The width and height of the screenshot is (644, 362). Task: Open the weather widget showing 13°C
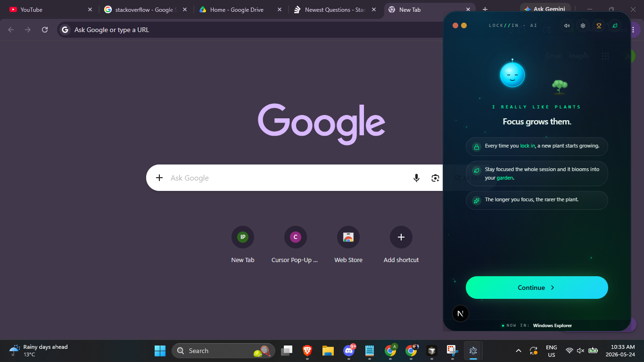pyautogui.click(x=39, y=351)
